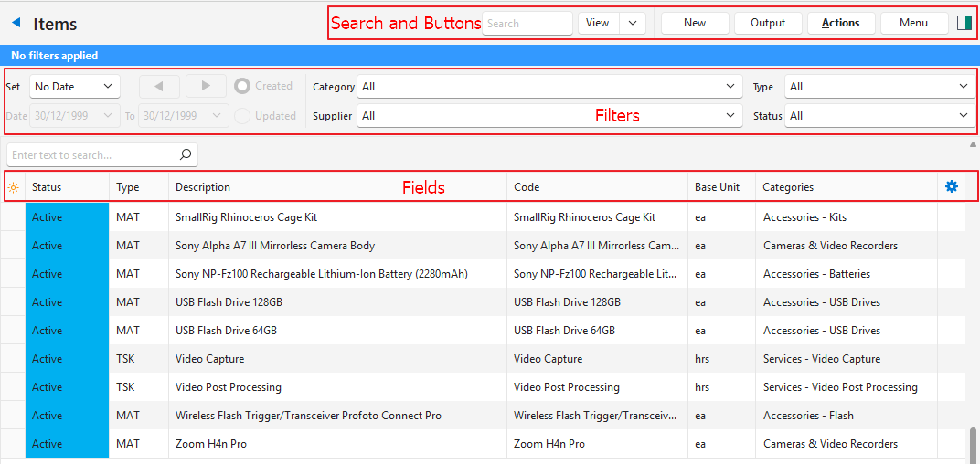Sort by the Status column header

(68, 186)
